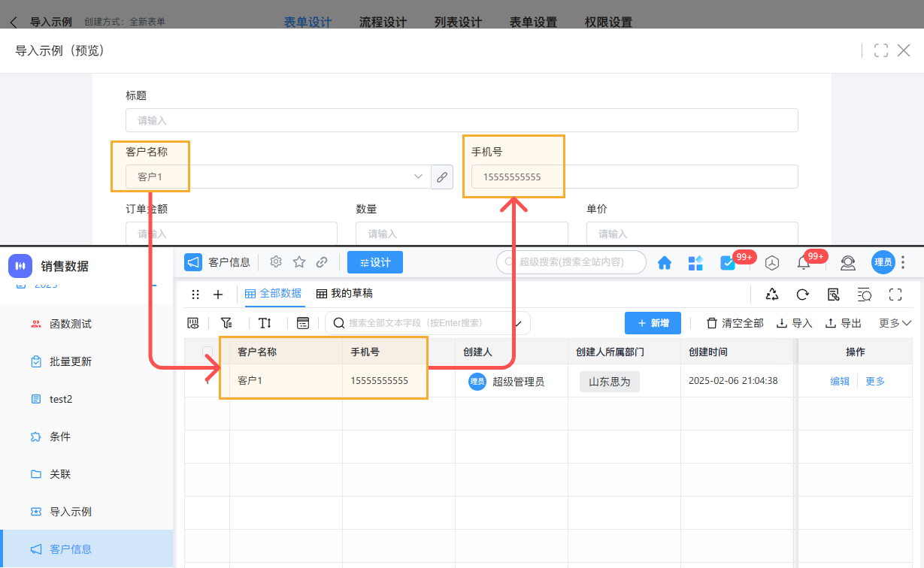Favorite this app via the star icon

point(298,262)
